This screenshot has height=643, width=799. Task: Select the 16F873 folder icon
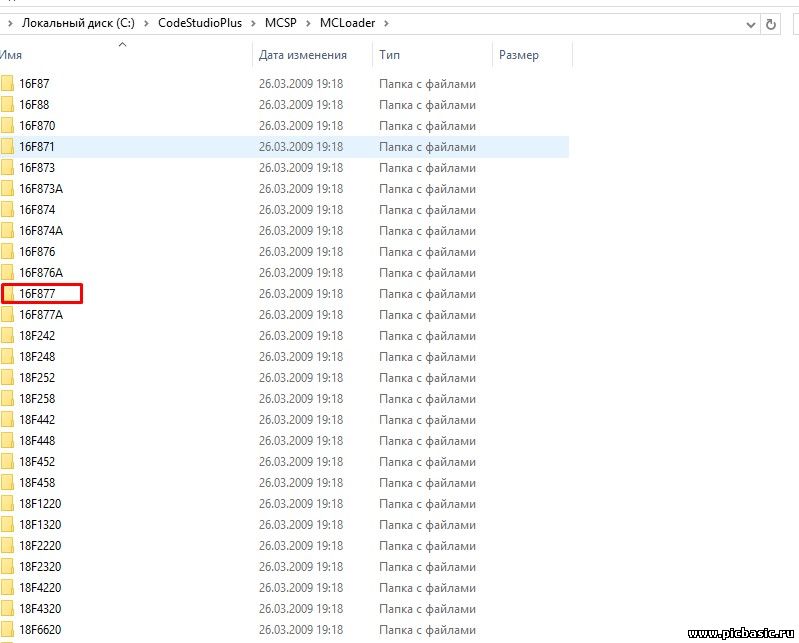click(x=7, y=168)
